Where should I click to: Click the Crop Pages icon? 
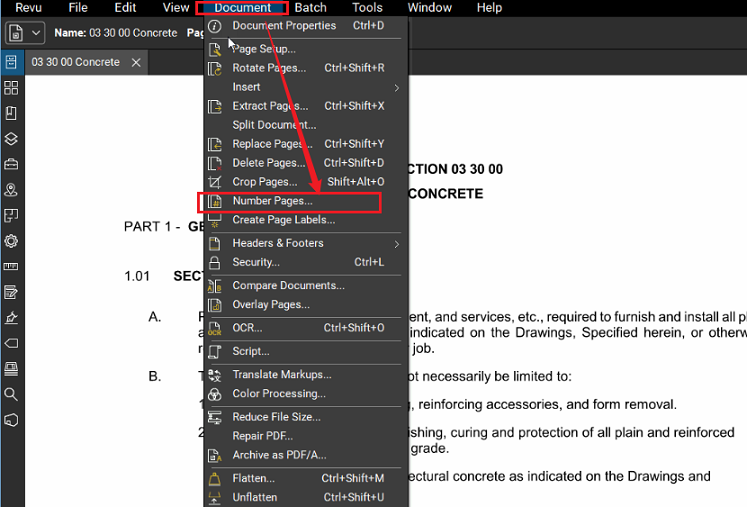click(215, 182)
